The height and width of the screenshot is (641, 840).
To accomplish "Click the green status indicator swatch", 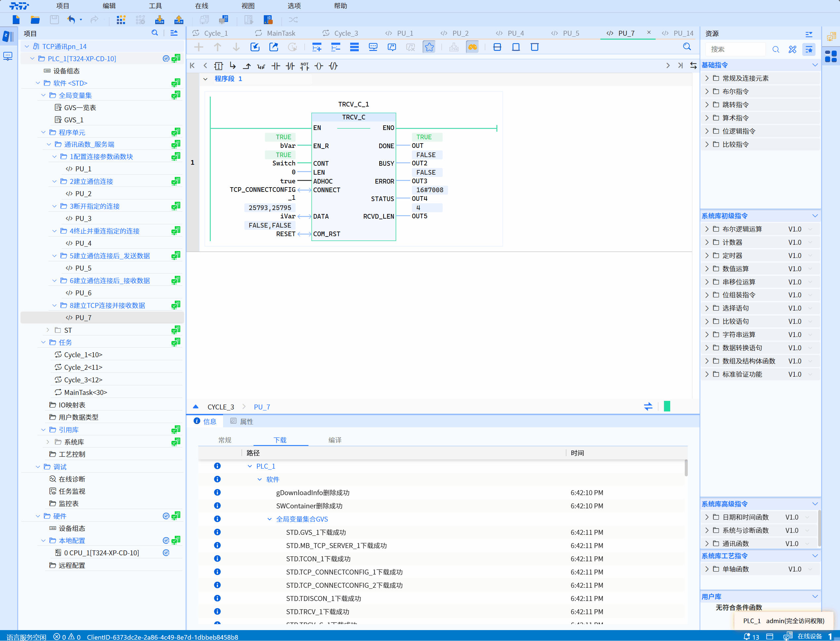I will click(x=667, y=406).
